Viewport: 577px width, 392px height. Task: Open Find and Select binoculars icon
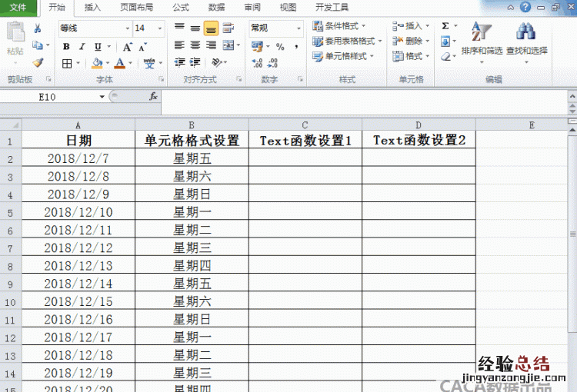[526, 40]
